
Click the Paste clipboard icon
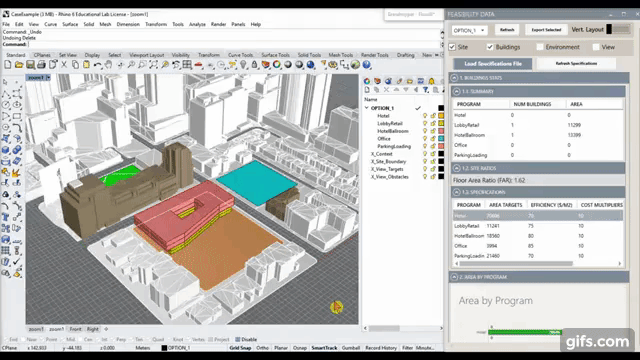[x=86, y=64]
